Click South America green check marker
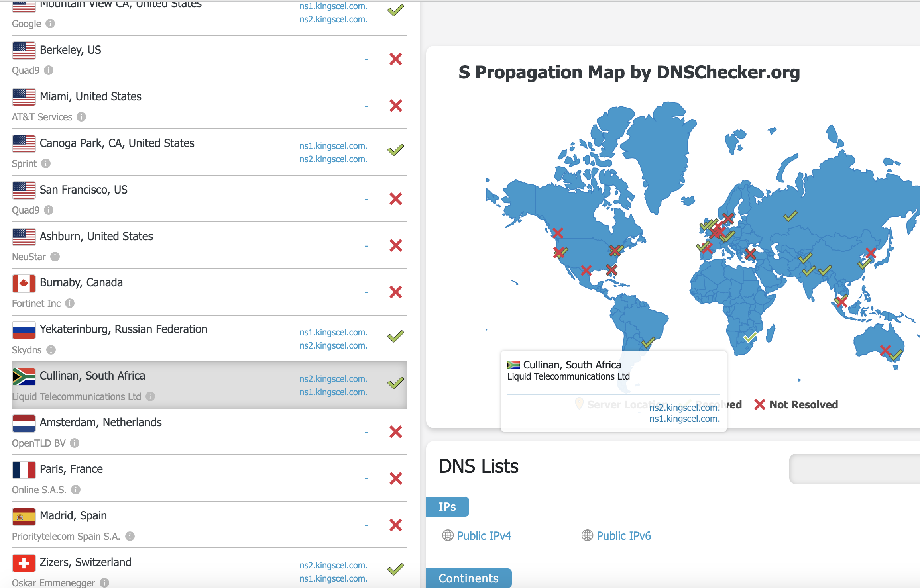The width and height of the screenshot is (920, 588). [648, 342]
